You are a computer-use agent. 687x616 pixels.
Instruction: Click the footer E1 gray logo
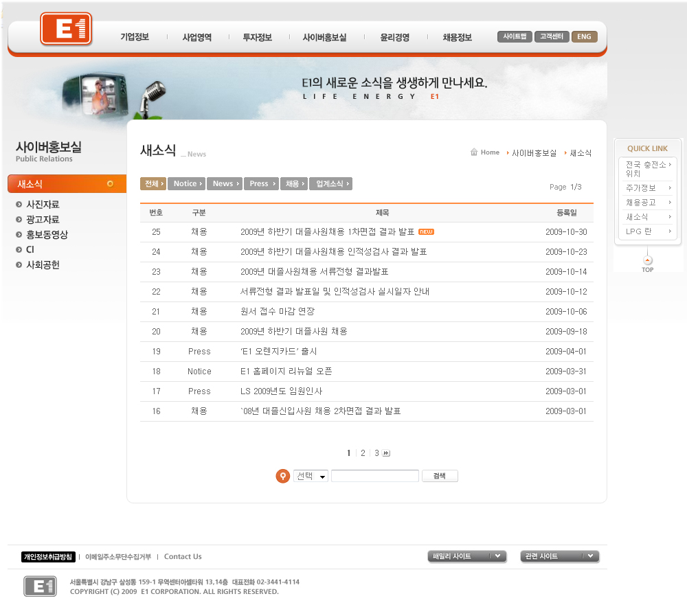click(40, 586)
